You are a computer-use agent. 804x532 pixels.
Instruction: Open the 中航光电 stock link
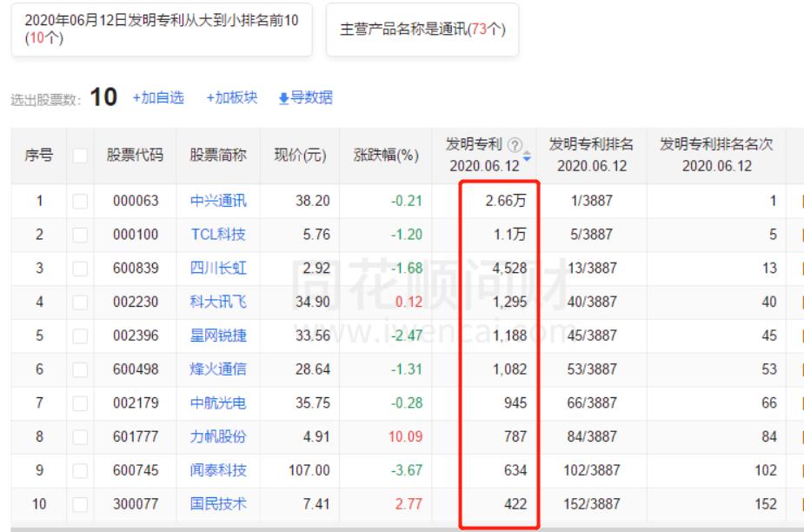[x=218, y=403]
